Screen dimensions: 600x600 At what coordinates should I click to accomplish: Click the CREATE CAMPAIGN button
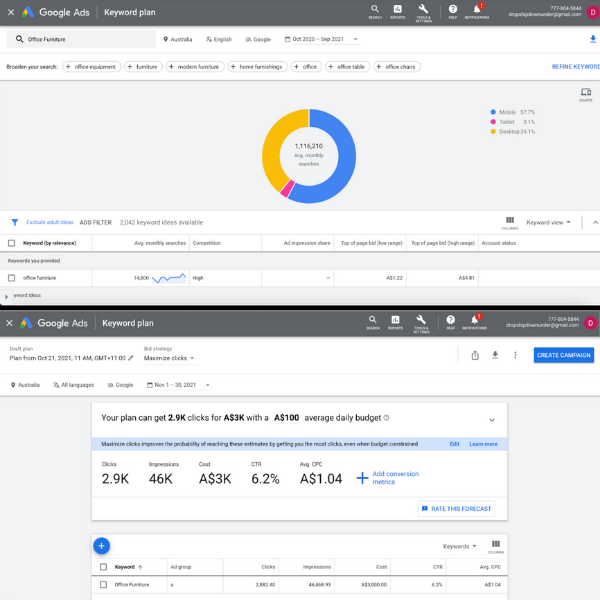(564, 355)
